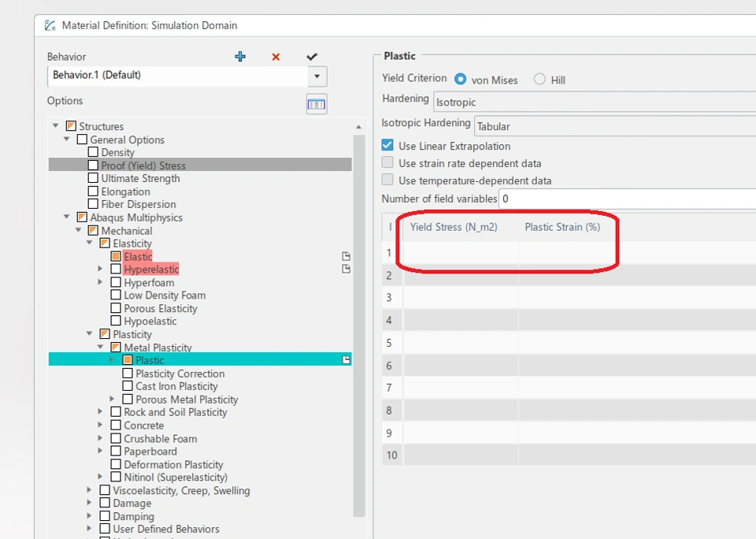The height and width of the screenshot is (539, 756).
Task: Expand the Crushable Foam tree node
Action: [100, 438]
